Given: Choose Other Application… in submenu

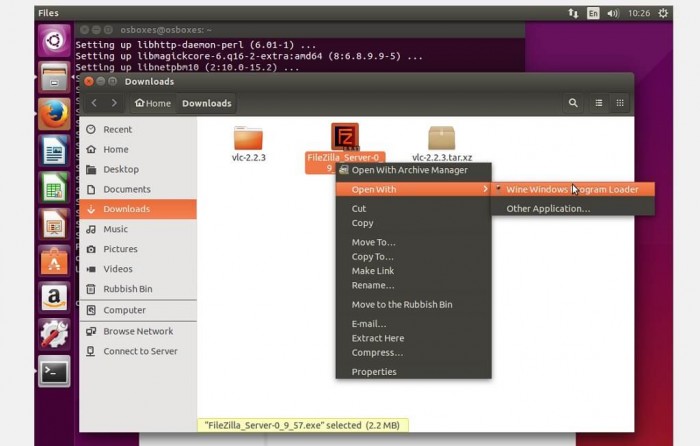Looking at the screenshot, I should click(573, 208).
